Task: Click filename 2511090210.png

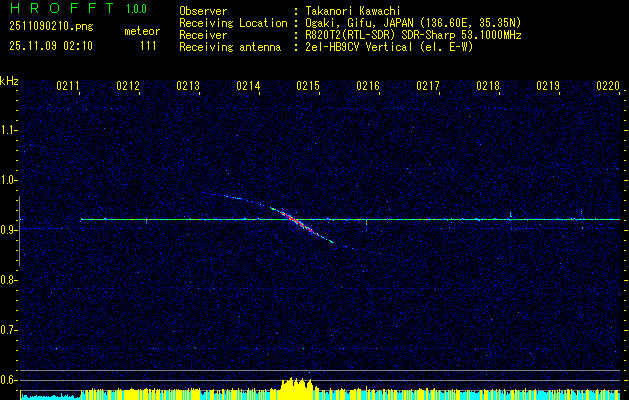Action: 51,27
